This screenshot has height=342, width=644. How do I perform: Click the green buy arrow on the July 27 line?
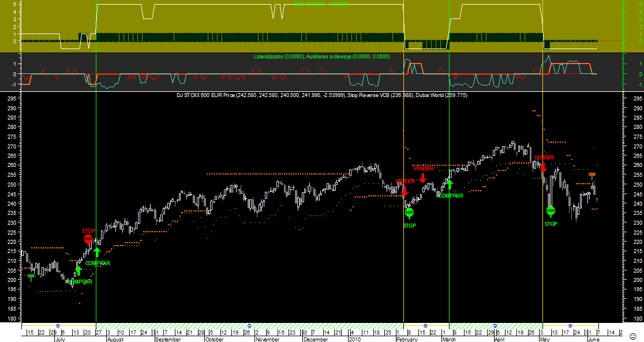(97, 252)
